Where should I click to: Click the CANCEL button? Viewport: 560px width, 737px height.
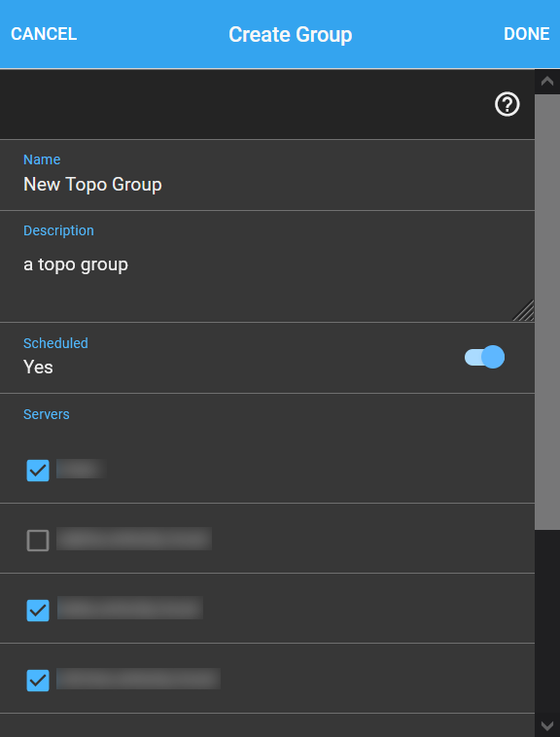[x=44, y=34]
